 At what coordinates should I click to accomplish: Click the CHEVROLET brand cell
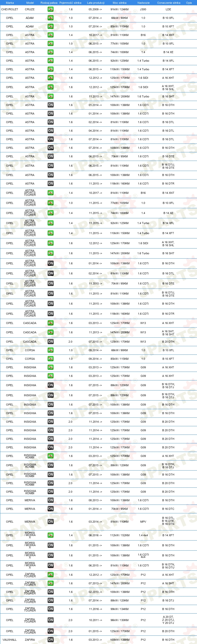pos(10,9)
